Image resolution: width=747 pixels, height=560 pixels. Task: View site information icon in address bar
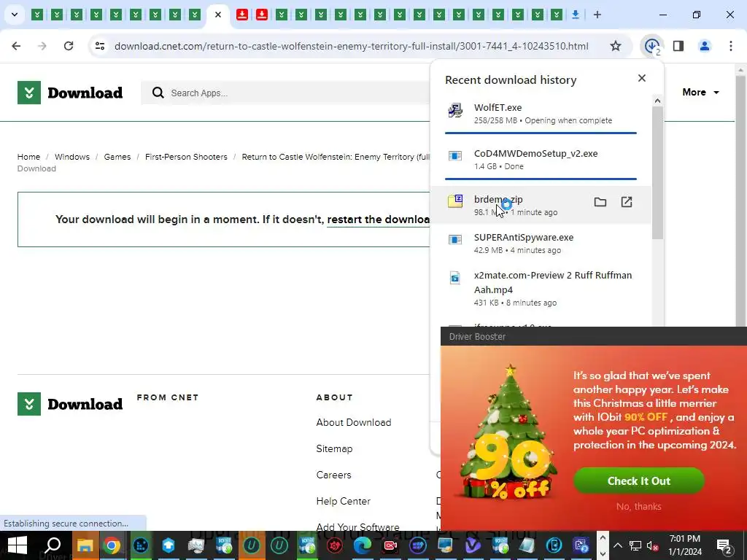point(100,46)
